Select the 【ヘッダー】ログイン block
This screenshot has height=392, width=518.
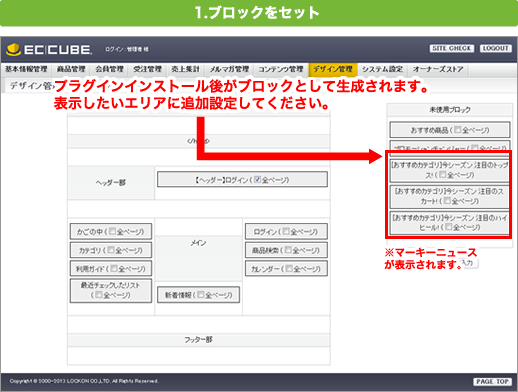click(242, 179)
